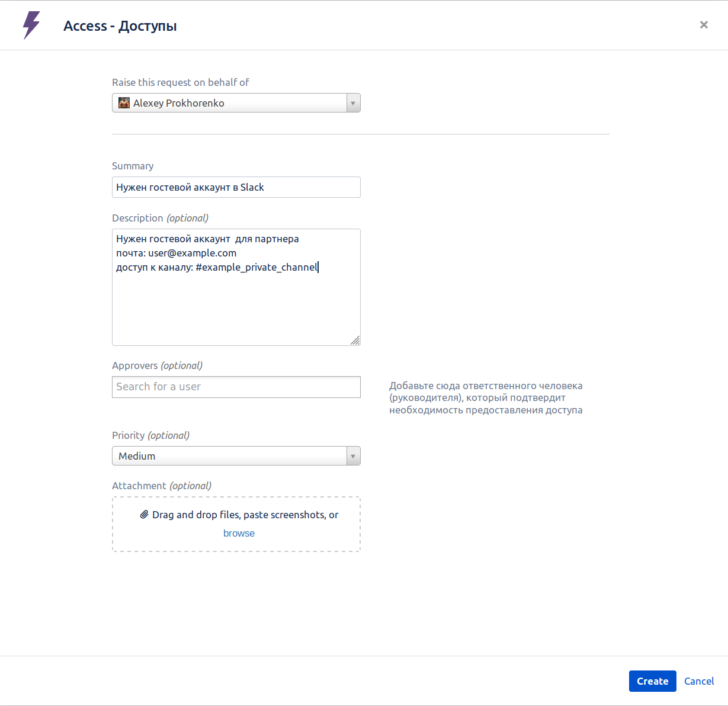Open the Priority dropdown arrow
This screenshot has width=728, height=706.
coord(353,456)
